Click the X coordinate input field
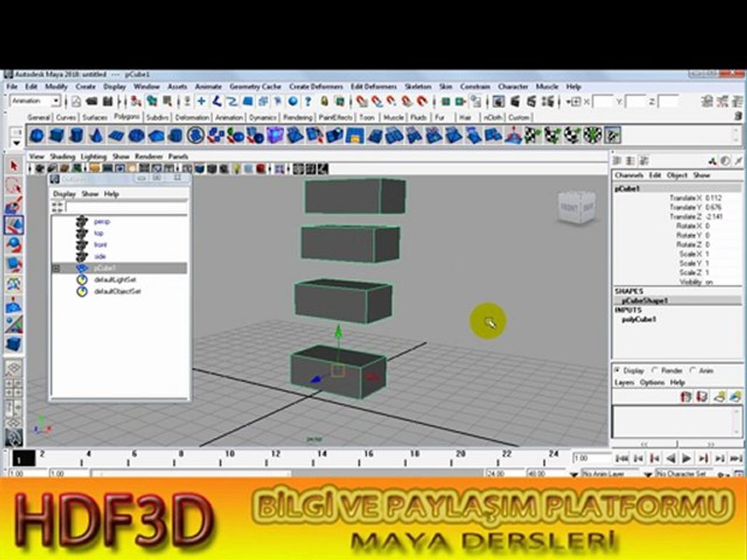 602,101
